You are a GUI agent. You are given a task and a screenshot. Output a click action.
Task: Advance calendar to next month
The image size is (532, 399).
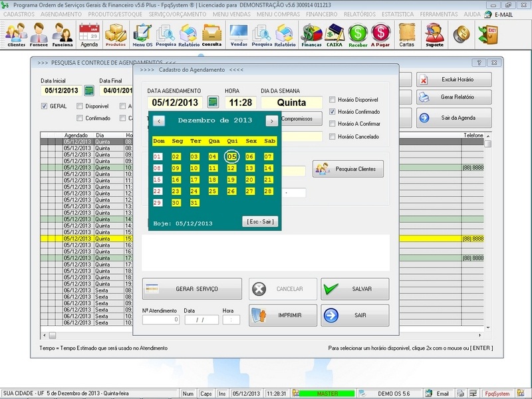[x=270, y=120]
